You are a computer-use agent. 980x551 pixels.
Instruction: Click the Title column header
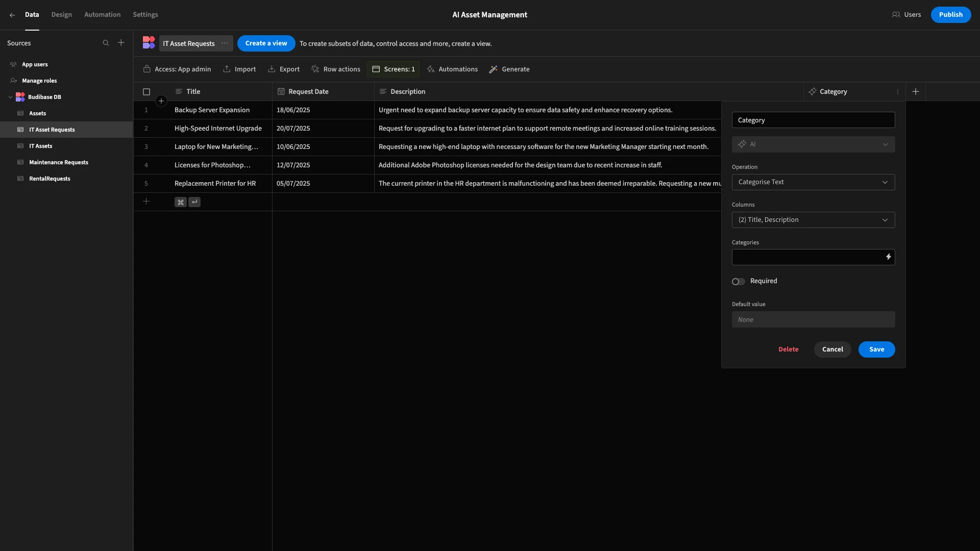tap(221, 92)
